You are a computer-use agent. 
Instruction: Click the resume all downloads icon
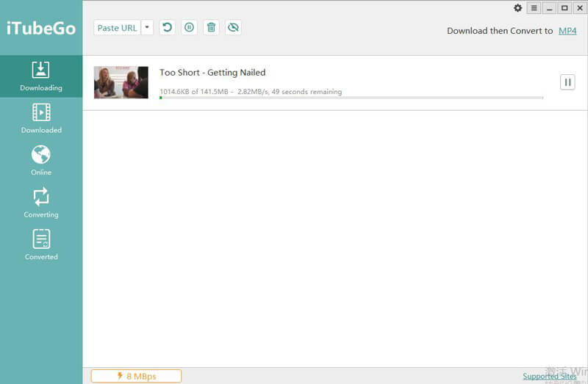pyautogui.click(x=167, y=27)
